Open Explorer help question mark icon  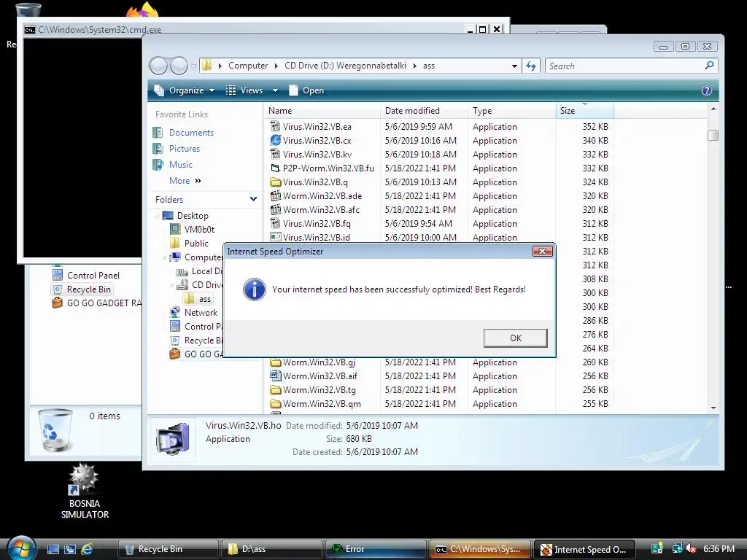706,90
